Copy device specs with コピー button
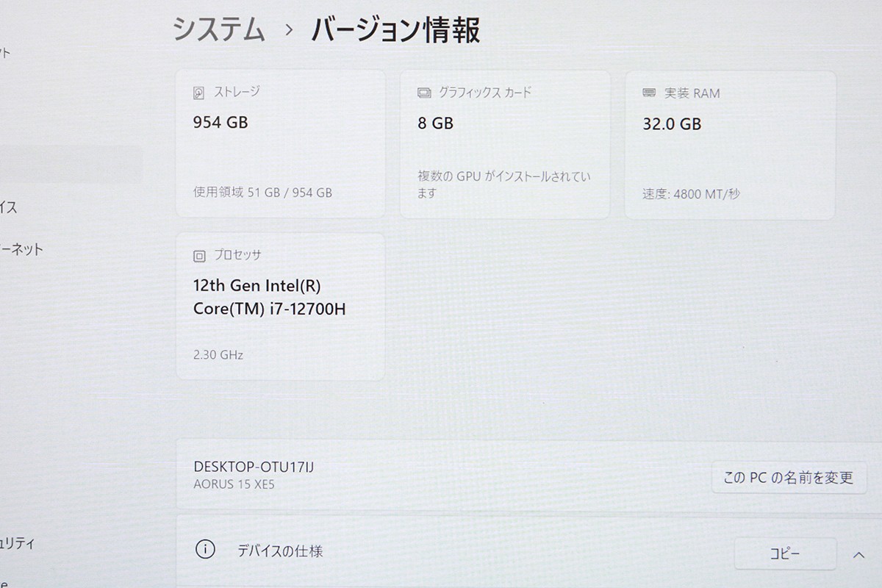882x588 pixels. tap(785, 554)
